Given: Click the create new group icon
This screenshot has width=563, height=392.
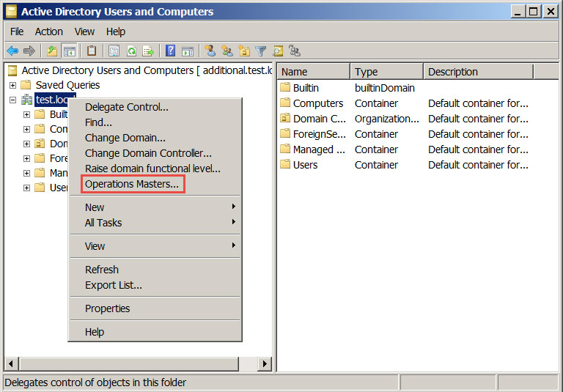Looking at the screenshot, I should click(x=227, y=51).
